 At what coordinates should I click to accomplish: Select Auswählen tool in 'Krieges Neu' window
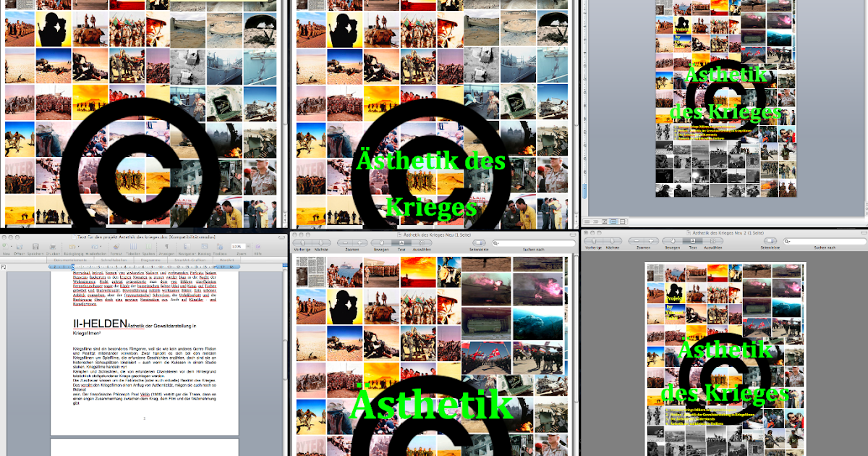[x=422, y=242]
